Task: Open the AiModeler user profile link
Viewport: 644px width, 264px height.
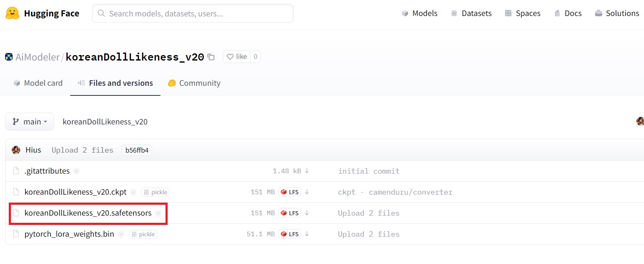Action: (x=37, y=57)
